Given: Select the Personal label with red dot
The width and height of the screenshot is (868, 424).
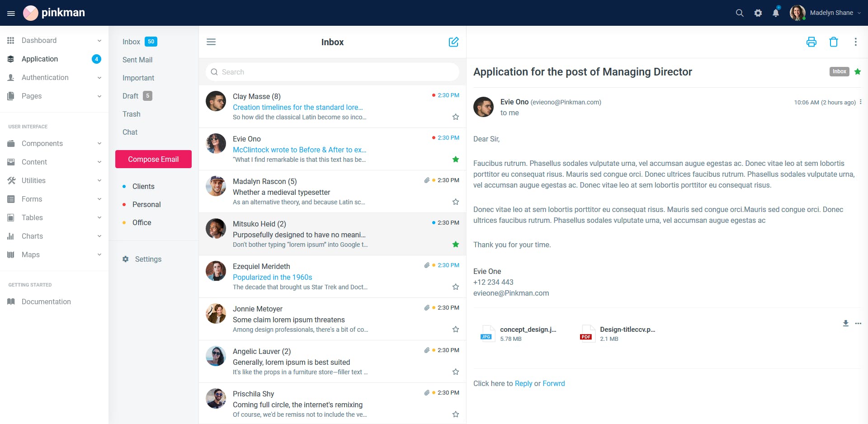Looking at the screenshot, I should point(146,204).
